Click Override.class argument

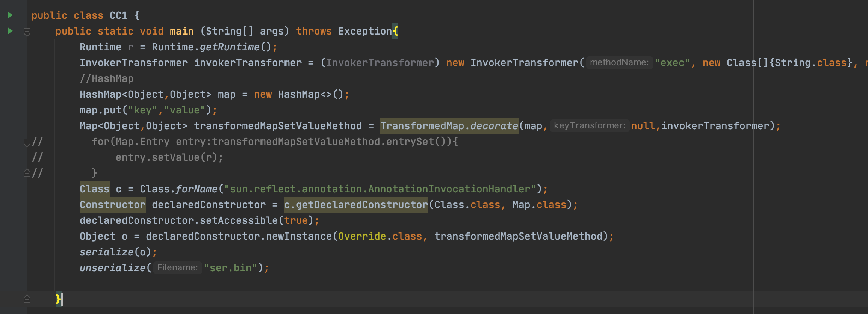380,236
